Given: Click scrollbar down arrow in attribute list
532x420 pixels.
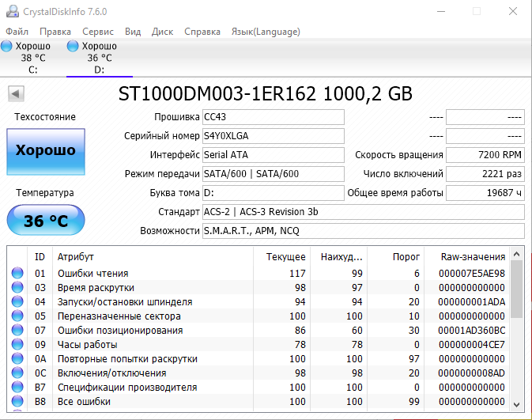Looking at the screenshot, I should [x=517, y=402].
